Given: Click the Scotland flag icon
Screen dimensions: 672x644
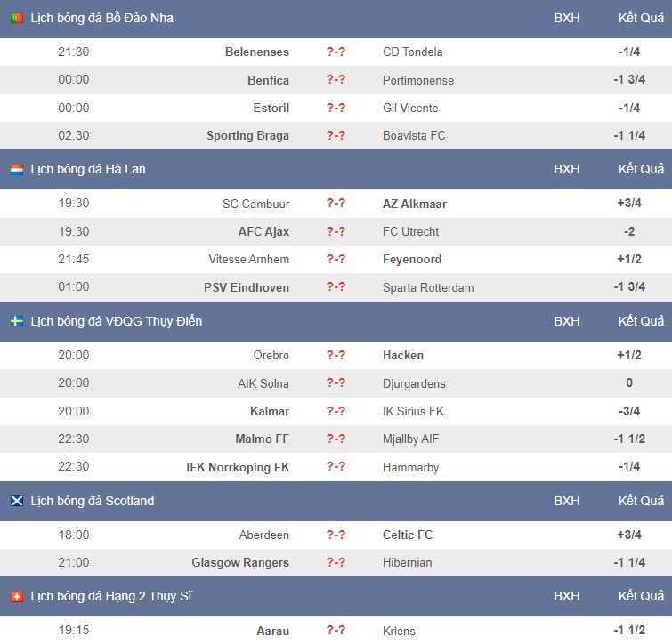Looking at the screenshot, I should pyautogui.click(x=17, y=501).
